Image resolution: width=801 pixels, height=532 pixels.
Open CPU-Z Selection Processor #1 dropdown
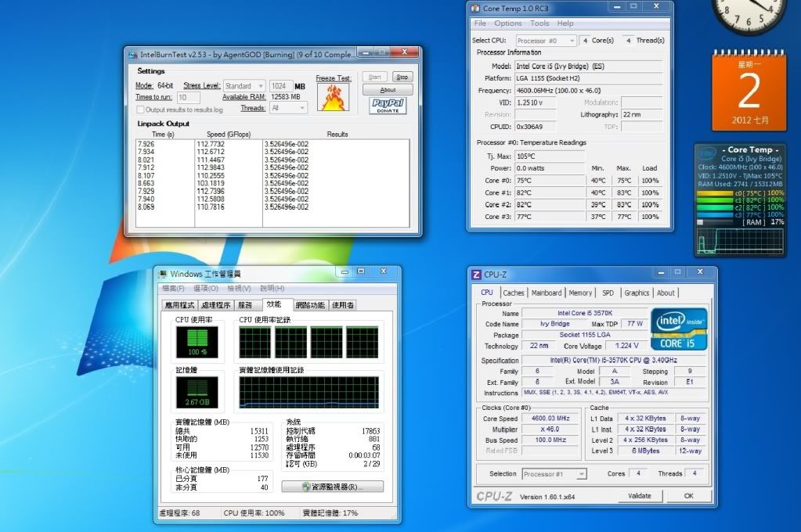click(x=554, y=474)
